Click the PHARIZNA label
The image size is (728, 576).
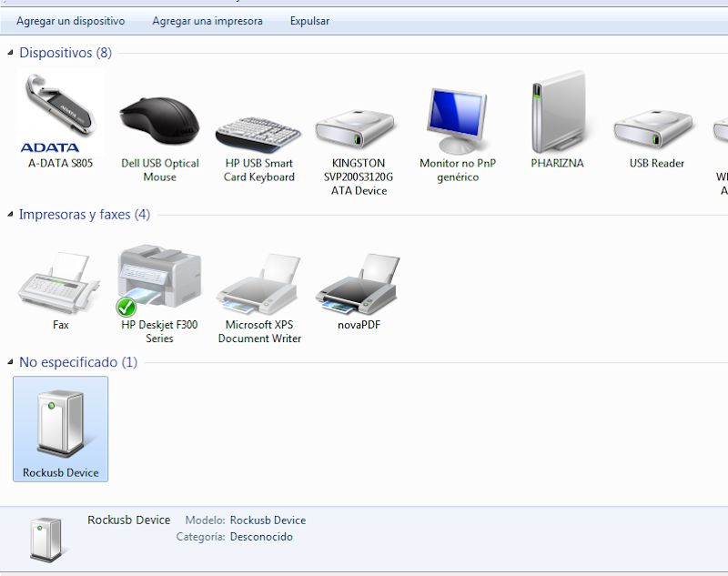pyautogui.click(x=557, y=164)
